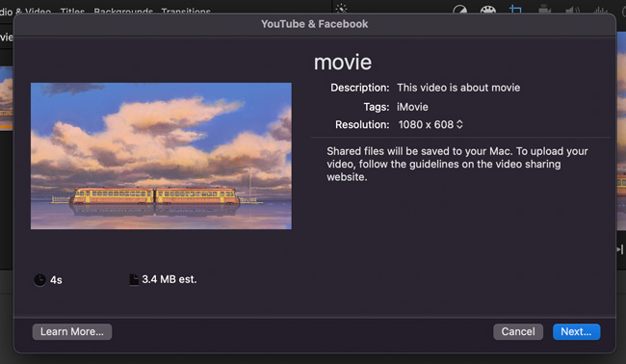
Task: Click the file size document icon
Action: click(134, 279)
